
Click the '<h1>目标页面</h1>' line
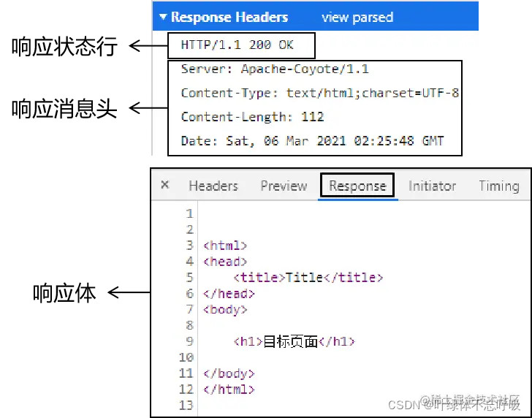point(294,341)
